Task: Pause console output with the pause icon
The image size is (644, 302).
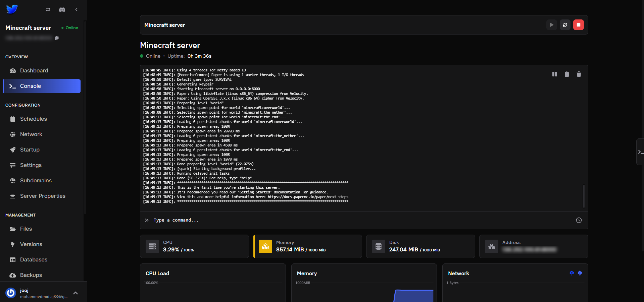Action: [x=555, y=74]
